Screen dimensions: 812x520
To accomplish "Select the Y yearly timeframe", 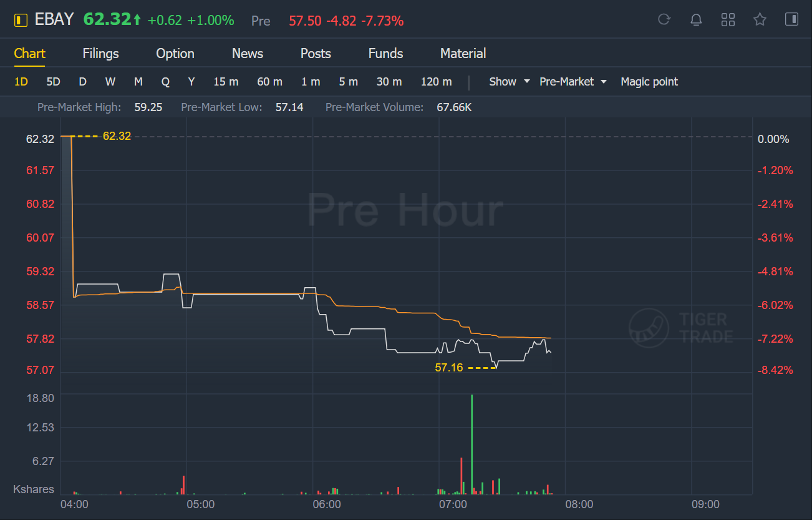I will [191, 82].
